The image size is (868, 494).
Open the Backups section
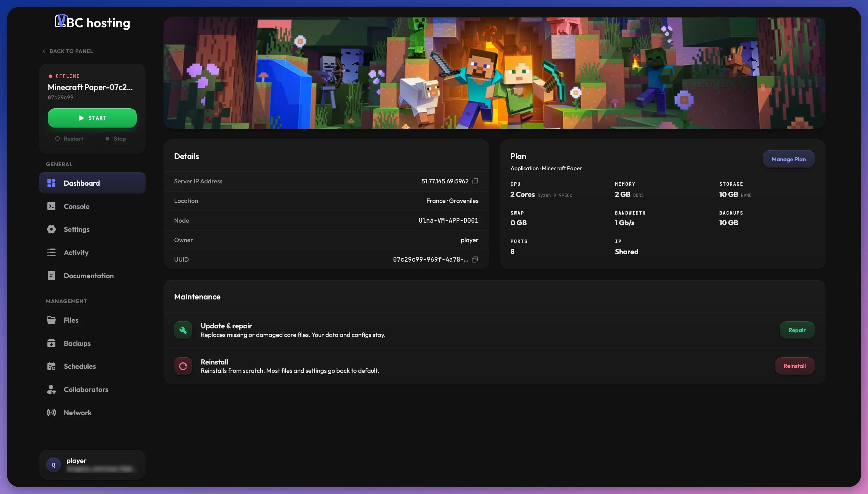pos(92,343)
